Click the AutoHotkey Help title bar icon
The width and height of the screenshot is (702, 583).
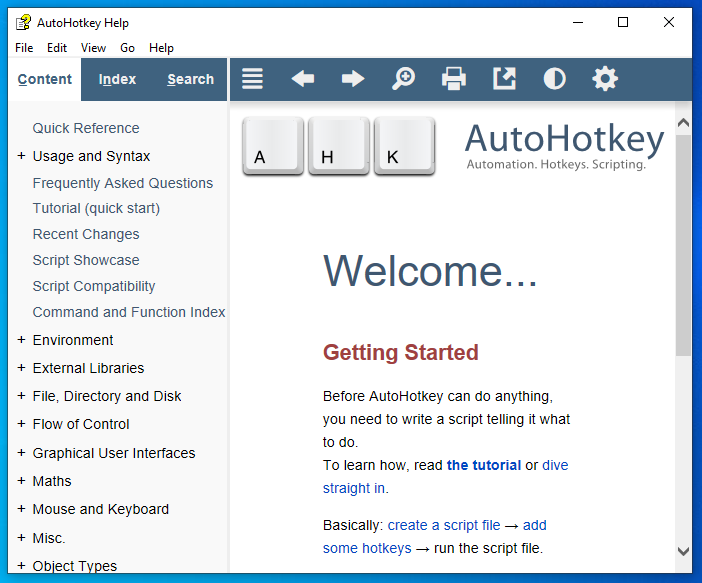click(x=23, y=22)
